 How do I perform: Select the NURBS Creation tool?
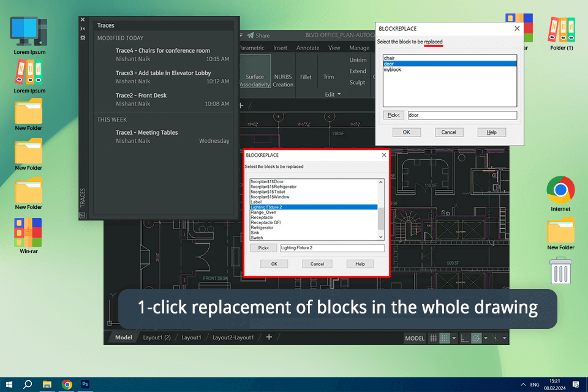tap(283, 80)
